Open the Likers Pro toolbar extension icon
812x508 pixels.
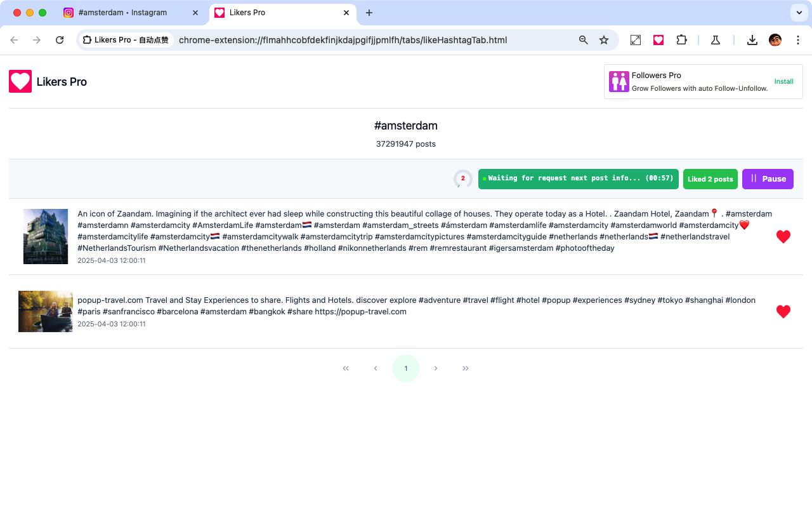[658, 40]
